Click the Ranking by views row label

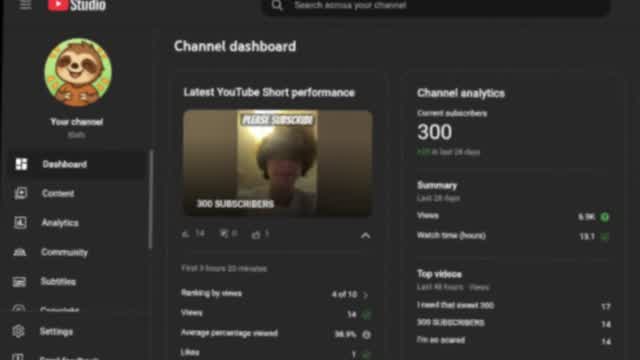[x=211, y=293]
